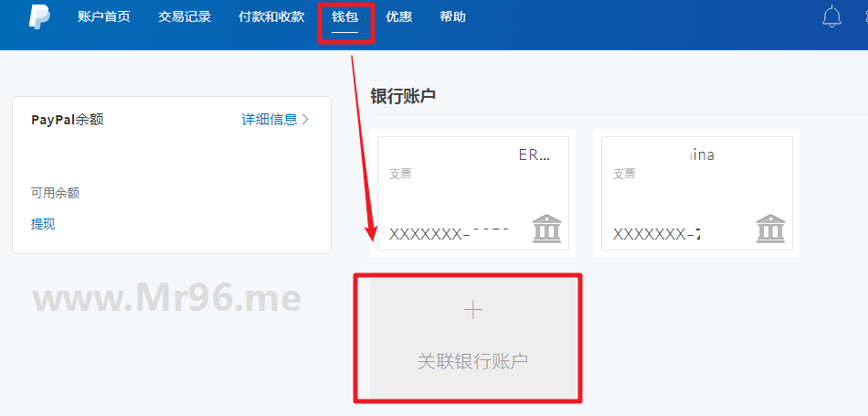Click the bank building icon on ina card
The width and height of the screenshot is (868, 416).
point(770,229)
